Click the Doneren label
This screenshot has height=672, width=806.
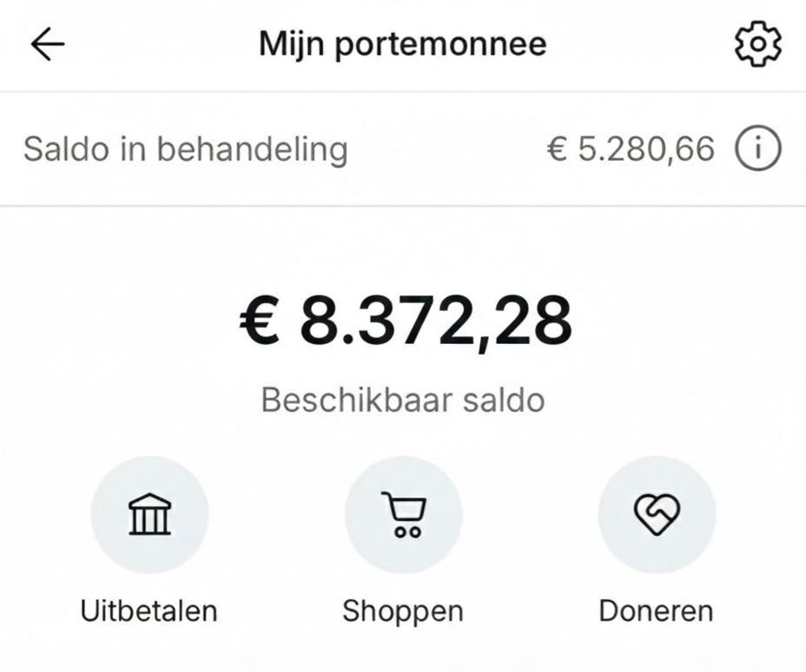(x=656, y=610)
